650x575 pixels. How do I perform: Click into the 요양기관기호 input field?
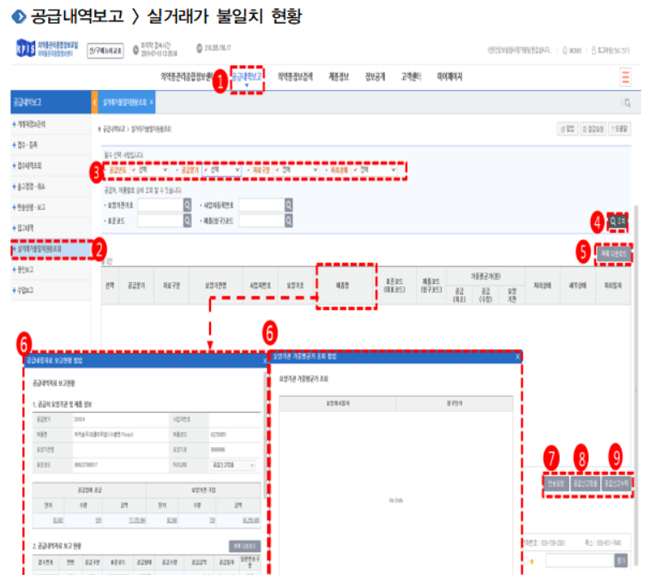pos(160,205)
